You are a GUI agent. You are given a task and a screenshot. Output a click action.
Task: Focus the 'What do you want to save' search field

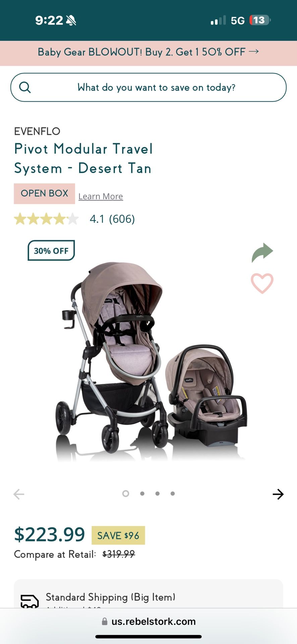(148, 88)
